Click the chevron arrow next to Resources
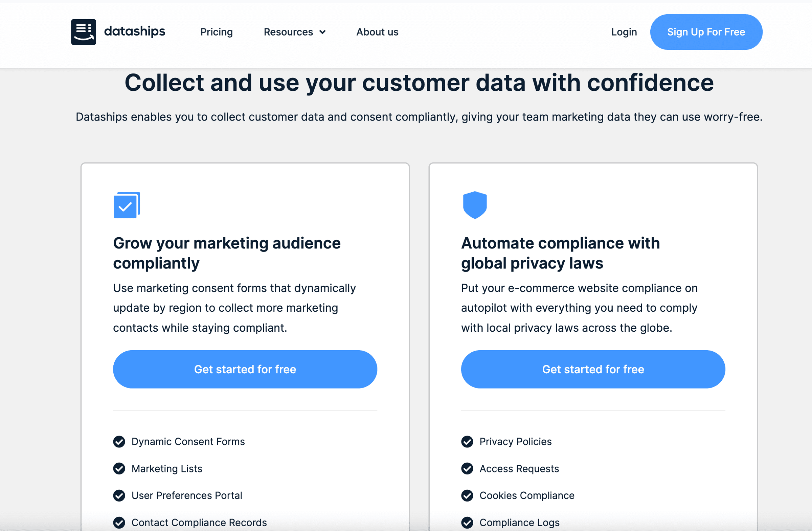Image resolution: width=812 pixels, height=531 pixels. [323, 32]
